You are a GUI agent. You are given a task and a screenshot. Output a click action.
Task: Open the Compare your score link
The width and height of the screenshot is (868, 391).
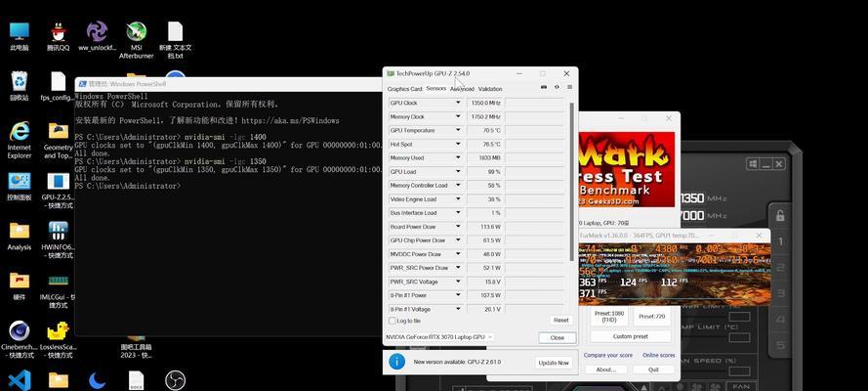coord(608,355)
